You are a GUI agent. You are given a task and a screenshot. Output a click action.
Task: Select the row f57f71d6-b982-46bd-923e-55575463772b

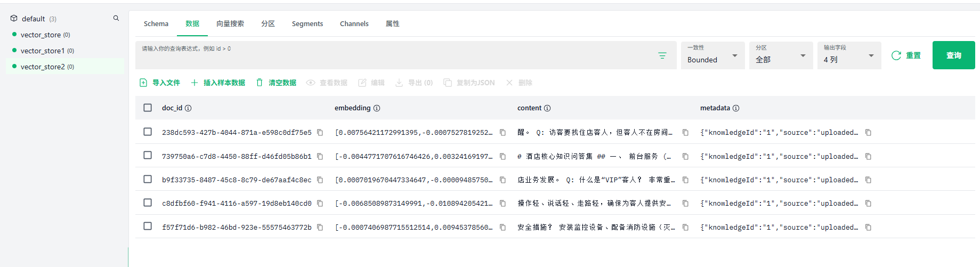[x=148, y=226]
